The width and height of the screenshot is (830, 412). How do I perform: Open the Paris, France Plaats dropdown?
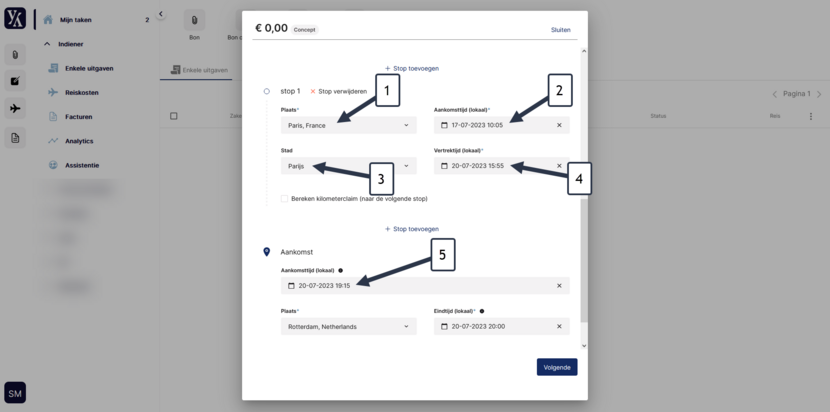(348, 126)
